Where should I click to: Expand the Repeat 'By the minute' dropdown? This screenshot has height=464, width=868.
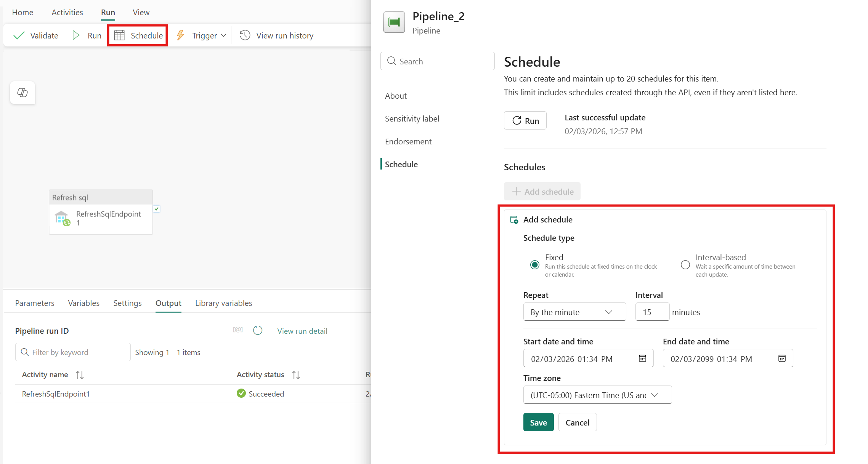coord(574,312)
